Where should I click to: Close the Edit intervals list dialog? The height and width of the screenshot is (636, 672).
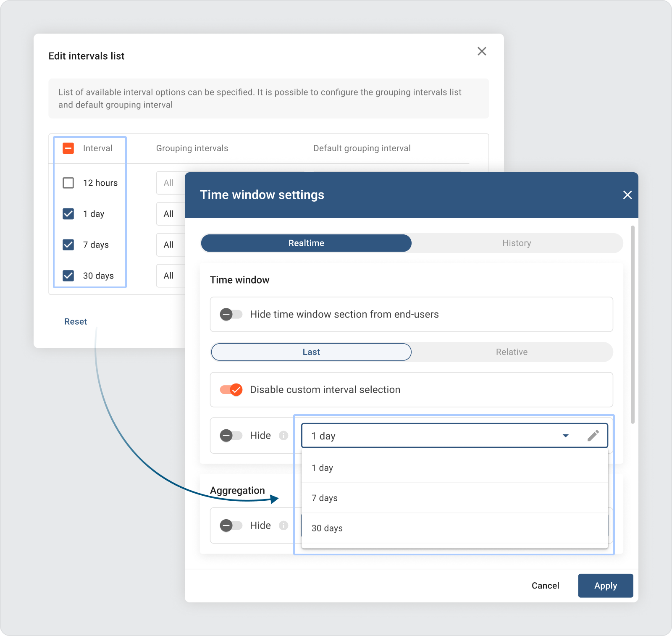482,51
